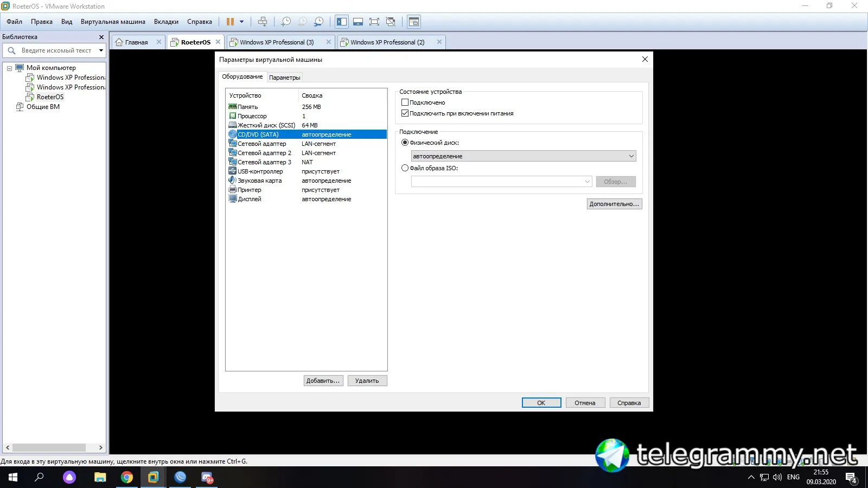
Task: Switch to the Параметры tab in dialog
Action: (x=284, y=78)
